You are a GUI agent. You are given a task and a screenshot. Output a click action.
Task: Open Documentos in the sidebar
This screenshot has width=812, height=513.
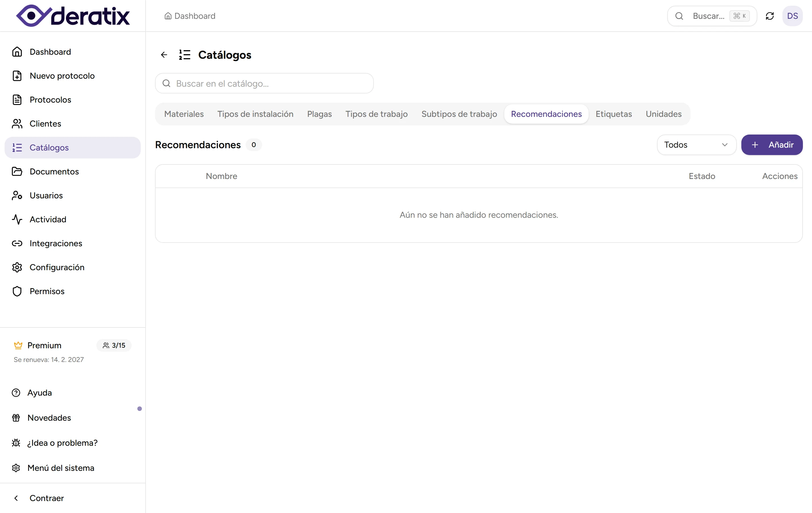pyautogui.click(x=55, y=171)
